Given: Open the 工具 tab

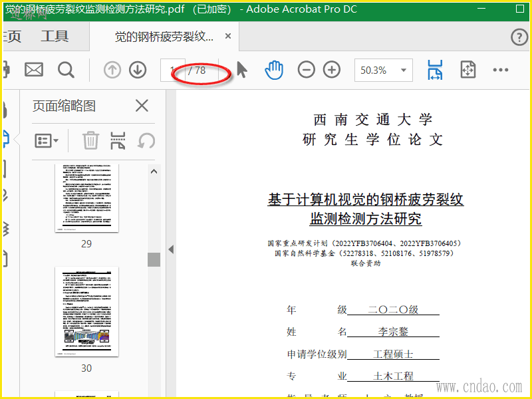Looking at the screenshot, I should click(55, 37).
